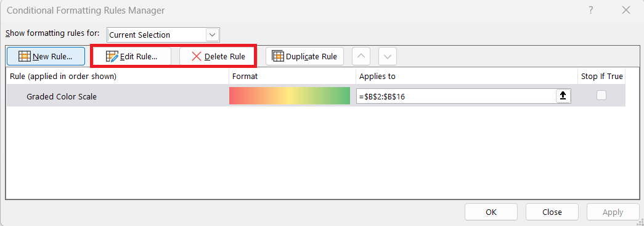The image size is (644, 226).
Task: Collapse dialog using range selector icon
Action: click(563, 96)
